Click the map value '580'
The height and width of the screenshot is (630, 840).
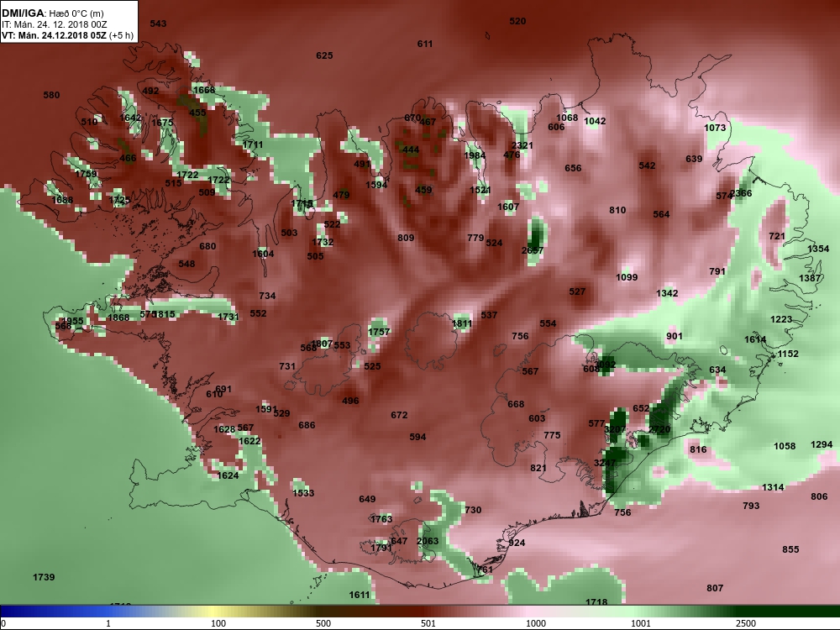click(x=51, y=96)
